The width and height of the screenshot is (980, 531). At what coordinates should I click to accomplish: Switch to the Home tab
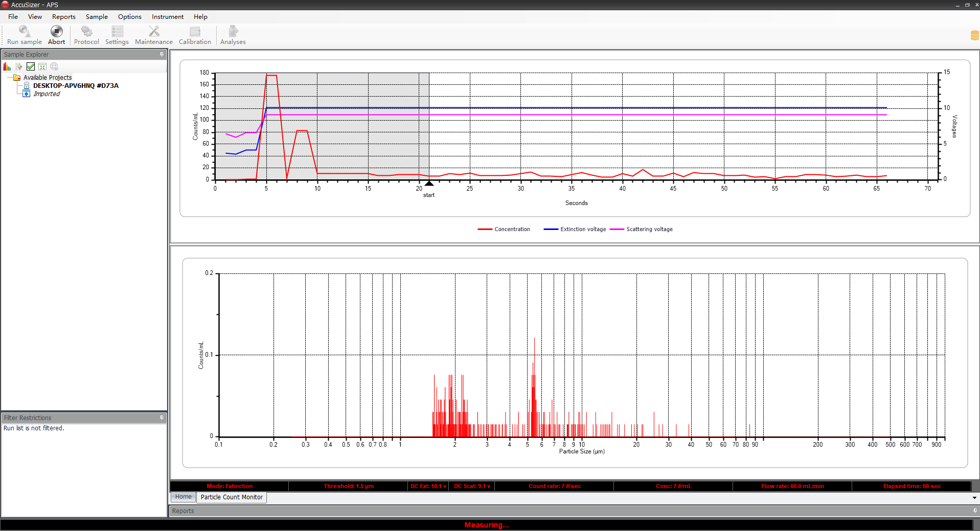click(183, 497)
